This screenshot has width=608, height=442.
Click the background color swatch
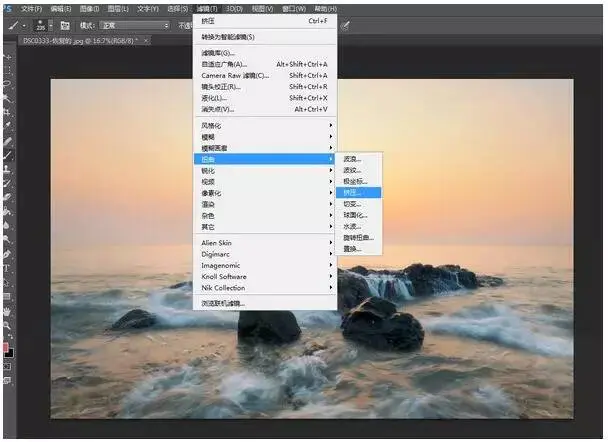(10, 352)
